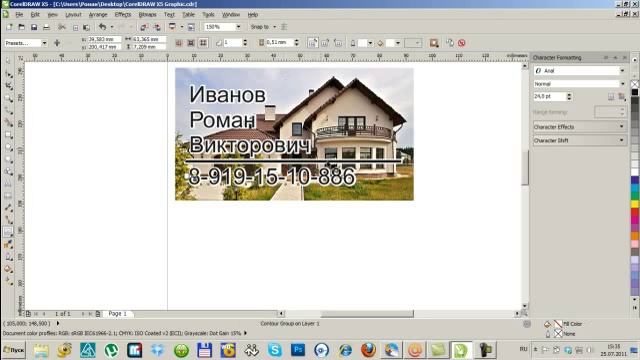The image size is (640, 360).
Task: Select the Zoom tool in the toolbox
Action: coord(8,98)
